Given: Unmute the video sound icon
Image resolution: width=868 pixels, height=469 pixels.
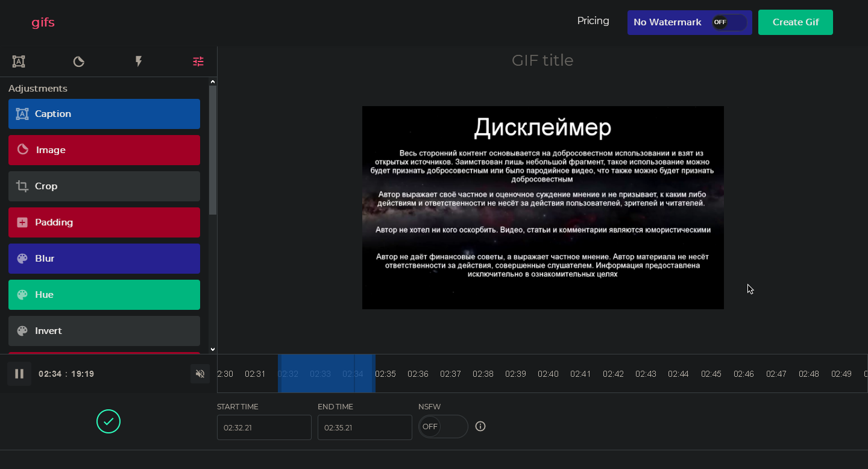Looking at the screenshot, I should [x=200, y=374].
